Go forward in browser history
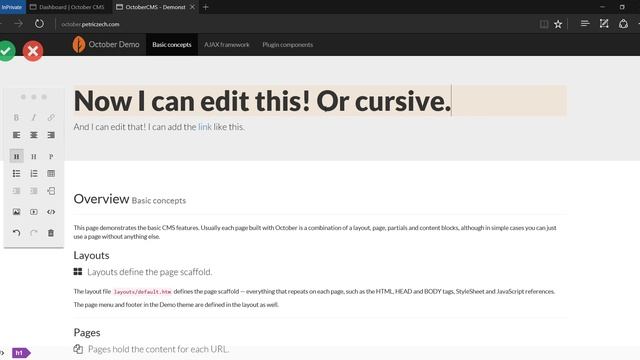The height and width of the screenshot is (360, 640). point(18,24)
